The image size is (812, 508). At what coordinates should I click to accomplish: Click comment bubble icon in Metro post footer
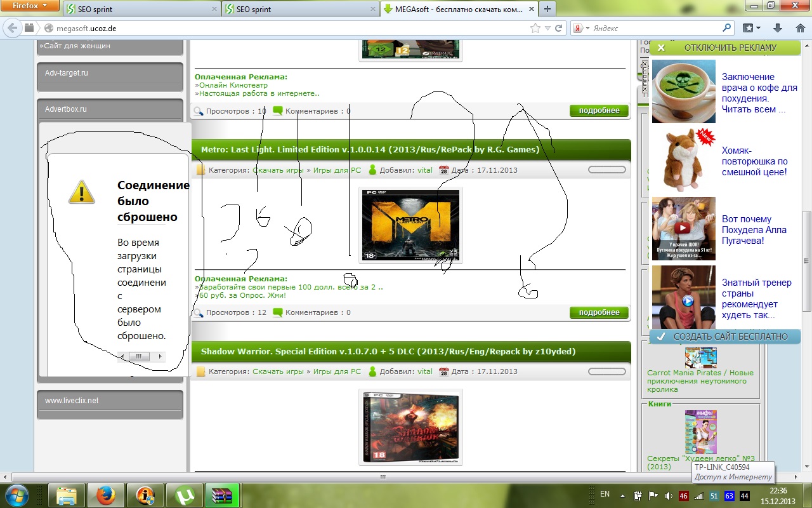[277, 312]
